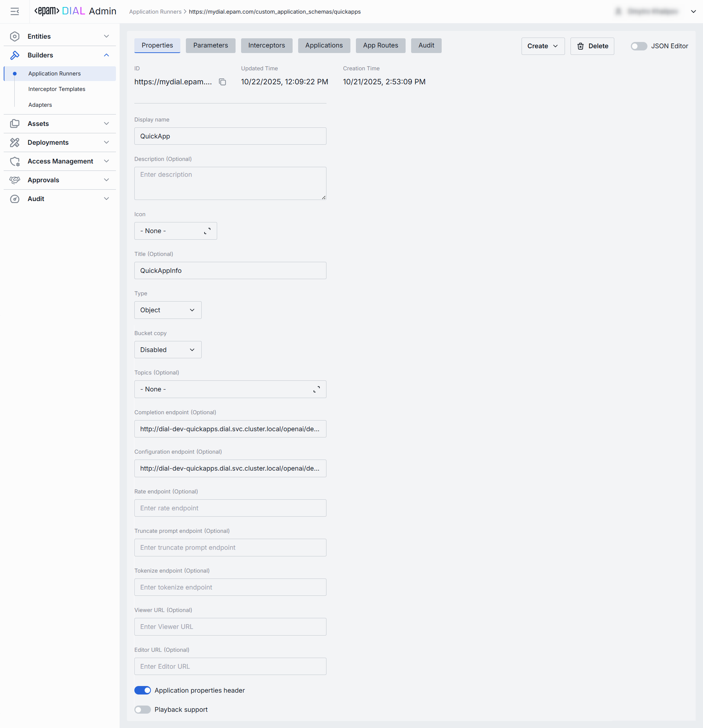
Task: Click the Access Management shield icon
Action: [14, 161]
